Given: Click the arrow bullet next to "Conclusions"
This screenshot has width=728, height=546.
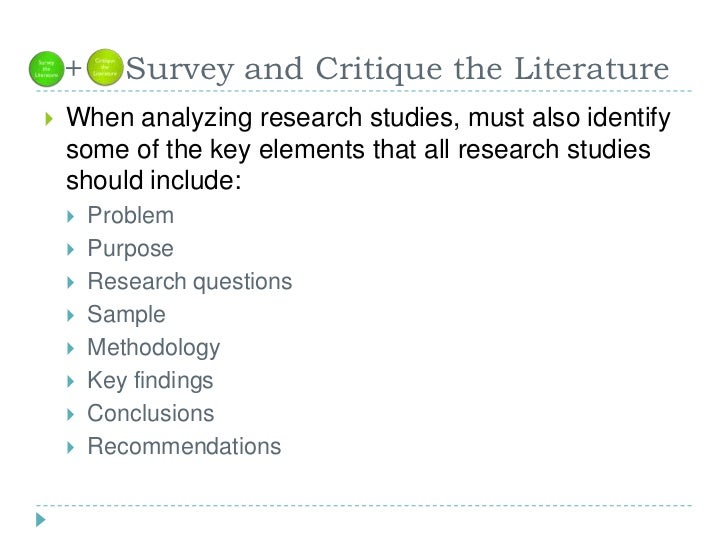Looking at the screenshot, I should 69,414.
